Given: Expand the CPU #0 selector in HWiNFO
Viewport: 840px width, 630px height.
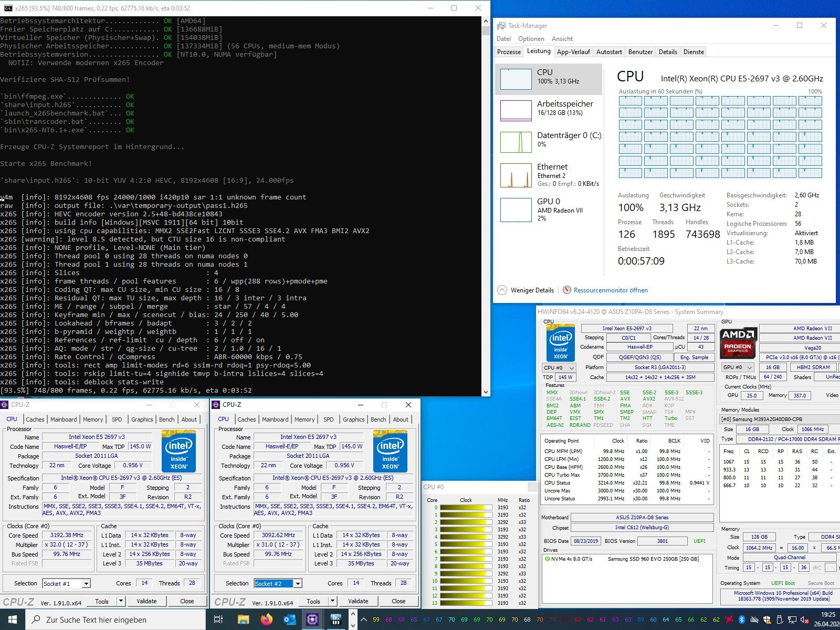Looking at the screenshot, I should pyautogui.click(x=559, y=367).
